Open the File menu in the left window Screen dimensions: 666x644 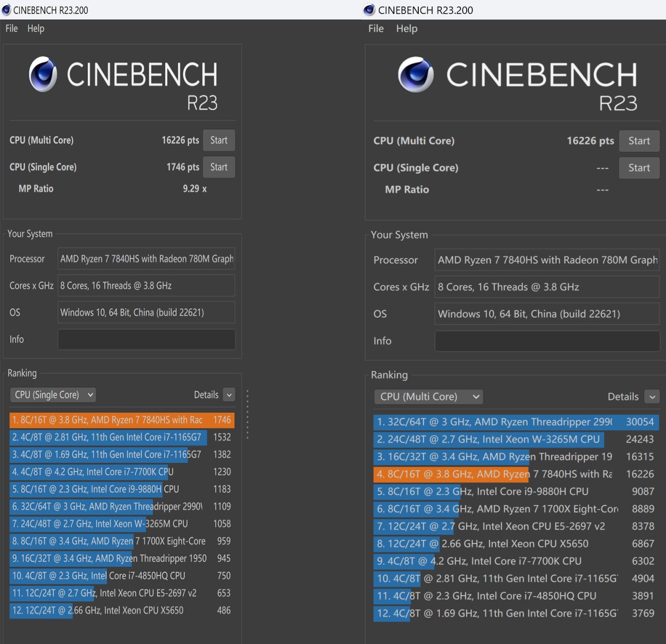click(11, 29)
